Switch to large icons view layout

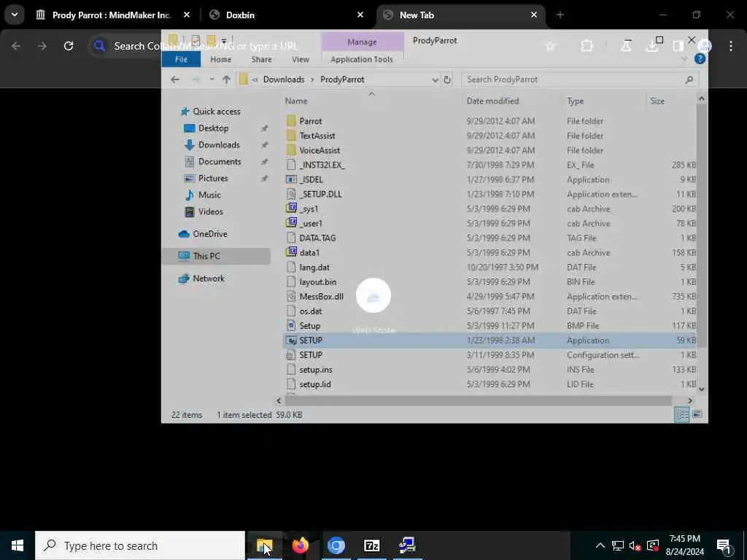click(x=697, y=414)
